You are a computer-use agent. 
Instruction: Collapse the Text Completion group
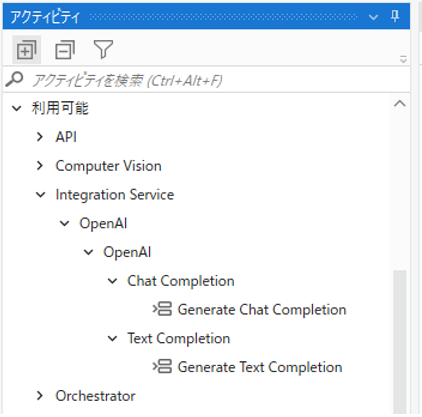(x=112, y=339)
